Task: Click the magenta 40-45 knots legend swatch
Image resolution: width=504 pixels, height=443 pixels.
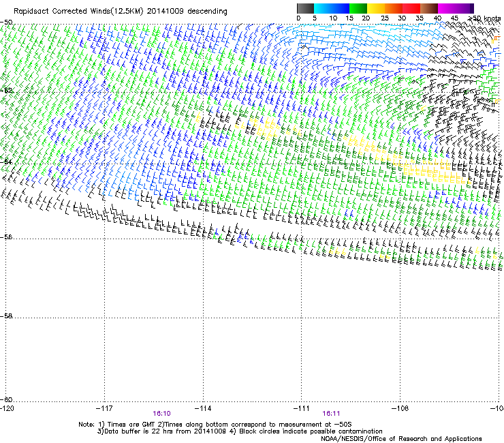Action: [447, 8]
